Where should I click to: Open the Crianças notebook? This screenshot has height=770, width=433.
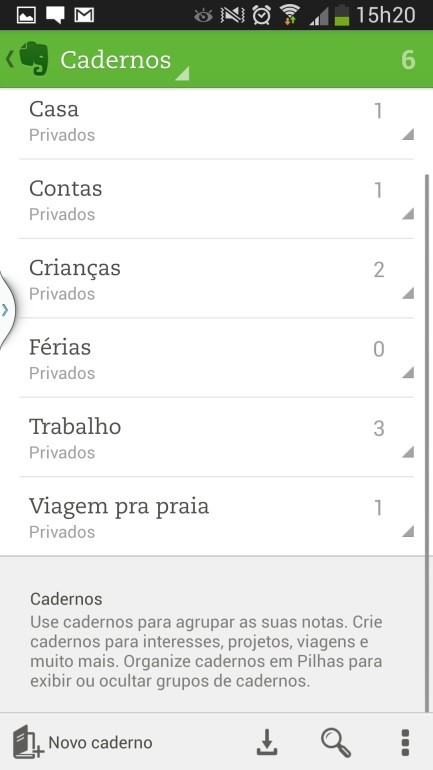pos(216,278)
